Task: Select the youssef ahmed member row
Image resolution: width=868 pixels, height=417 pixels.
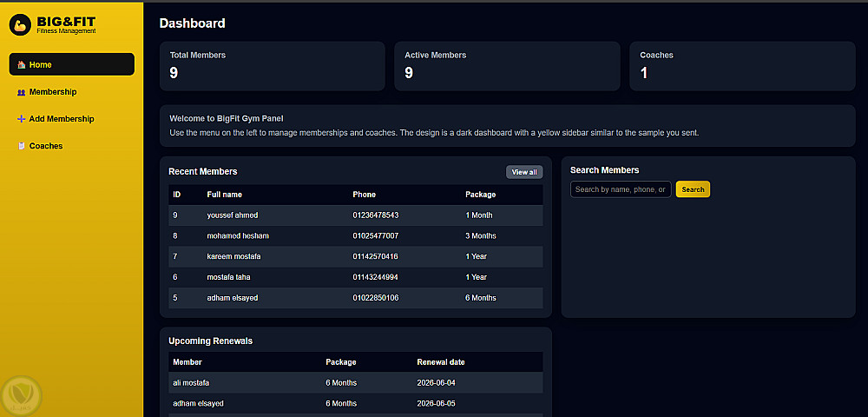Action: click(355, 215)
